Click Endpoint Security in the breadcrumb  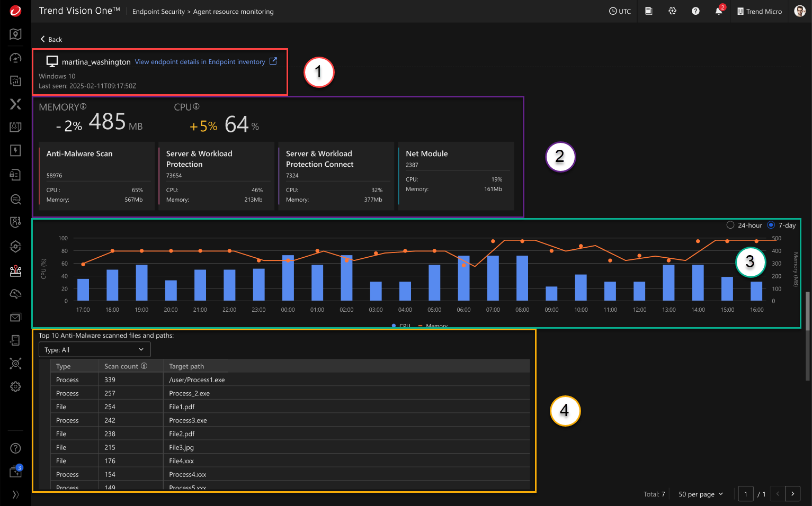point(158,12)
